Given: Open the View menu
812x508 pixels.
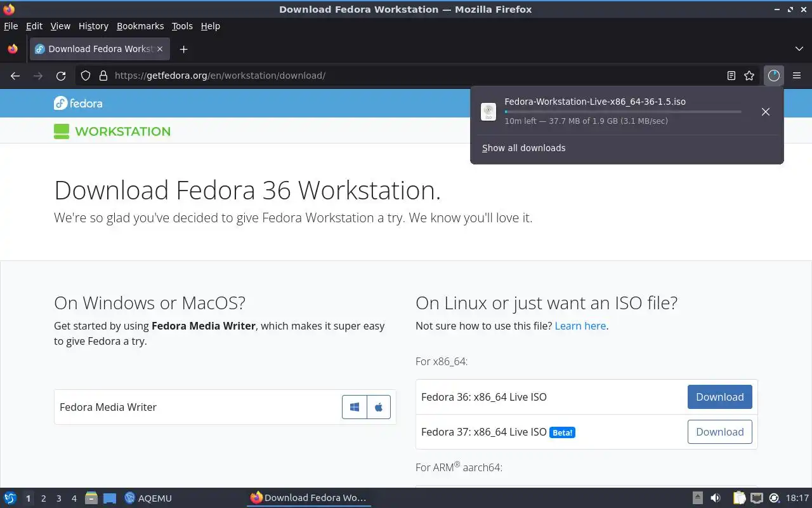Looking at the screenshot, I should 60,26.
